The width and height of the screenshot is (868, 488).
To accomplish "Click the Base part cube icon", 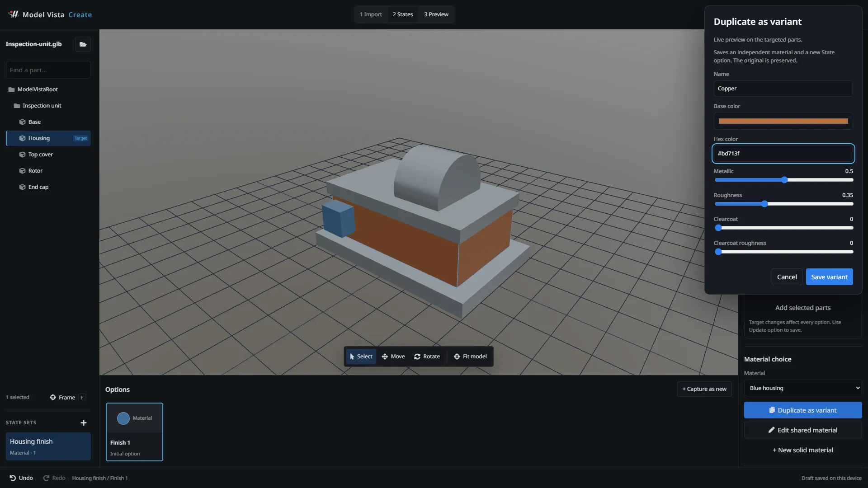I will [x=22, y=122].
